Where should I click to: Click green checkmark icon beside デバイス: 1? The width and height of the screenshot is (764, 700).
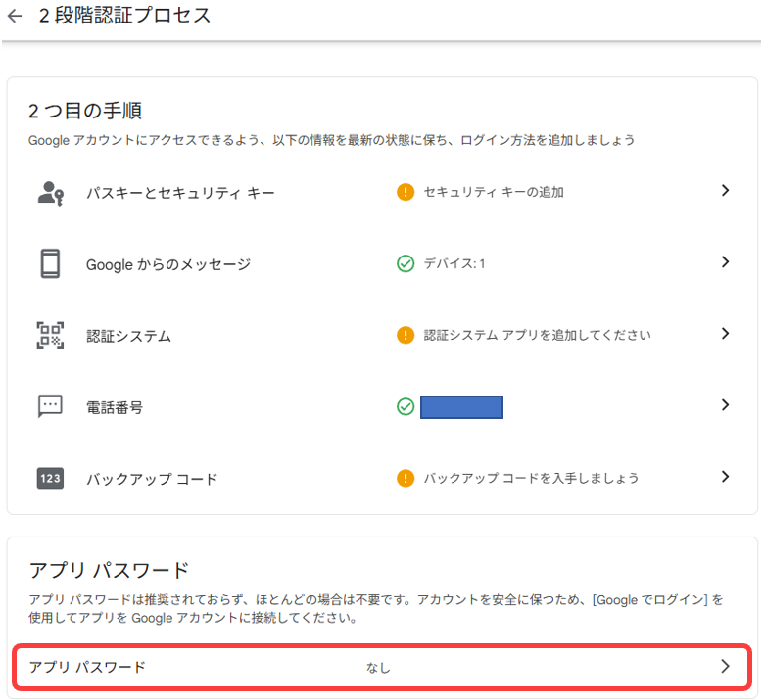(x=406, y=263)
